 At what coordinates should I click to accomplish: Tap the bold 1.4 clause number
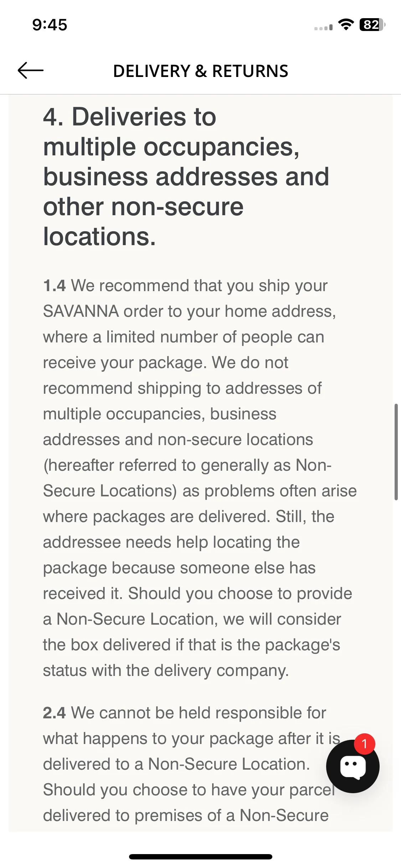(54, 286)
